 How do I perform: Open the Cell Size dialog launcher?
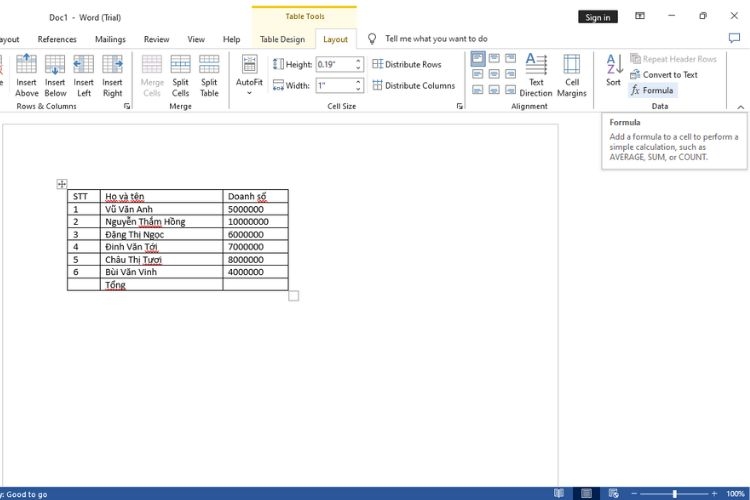pyautogui.click(x=459, y=106)
